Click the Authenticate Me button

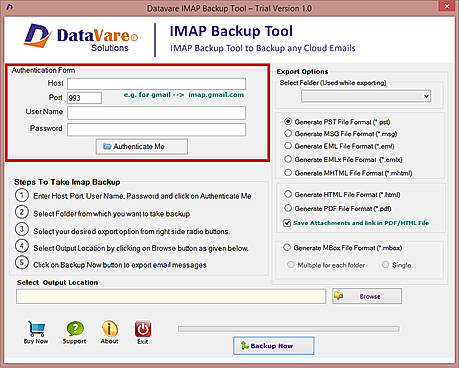[x=142, y=146]
